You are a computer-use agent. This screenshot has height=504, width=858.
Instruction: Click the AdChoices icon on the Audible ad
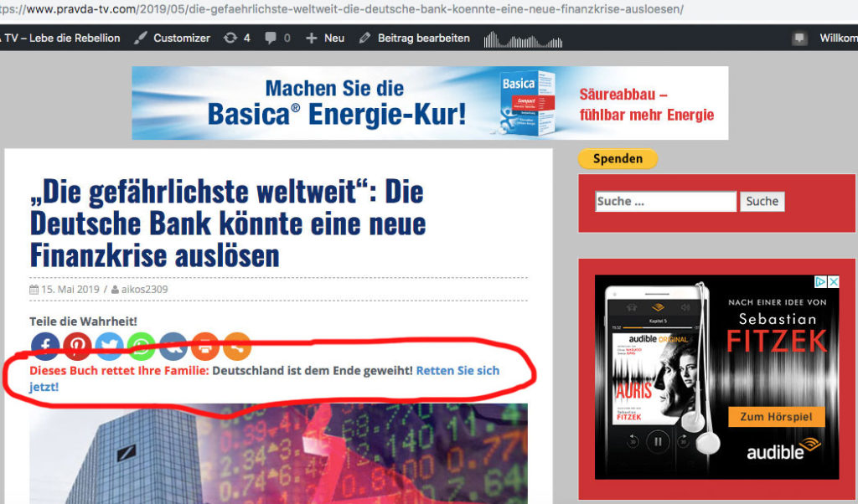820,281
